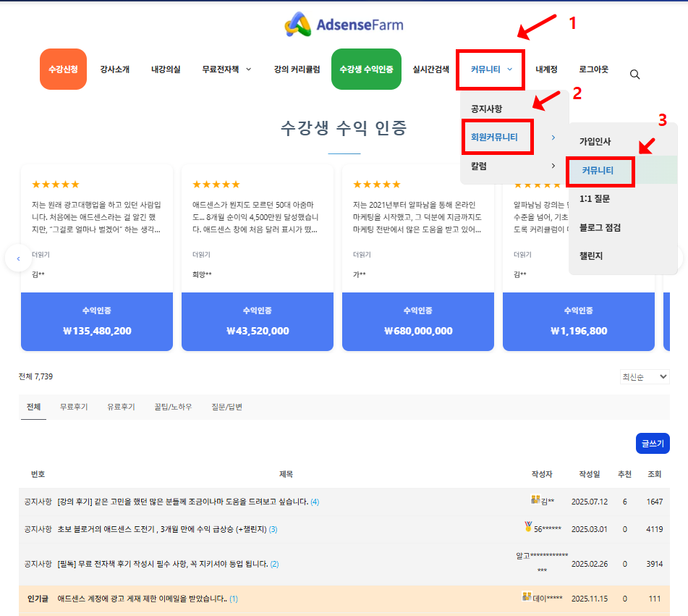Select the 꿀팁/노하우 tab
Viewport: 688px width, 616px height.
click(174, 407)
